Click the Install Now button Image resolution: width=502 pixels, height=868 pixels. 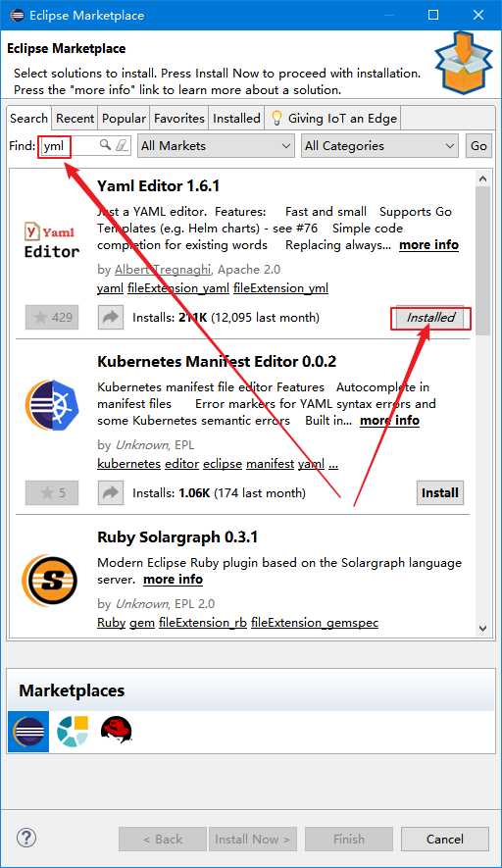(x=253, y=840)
